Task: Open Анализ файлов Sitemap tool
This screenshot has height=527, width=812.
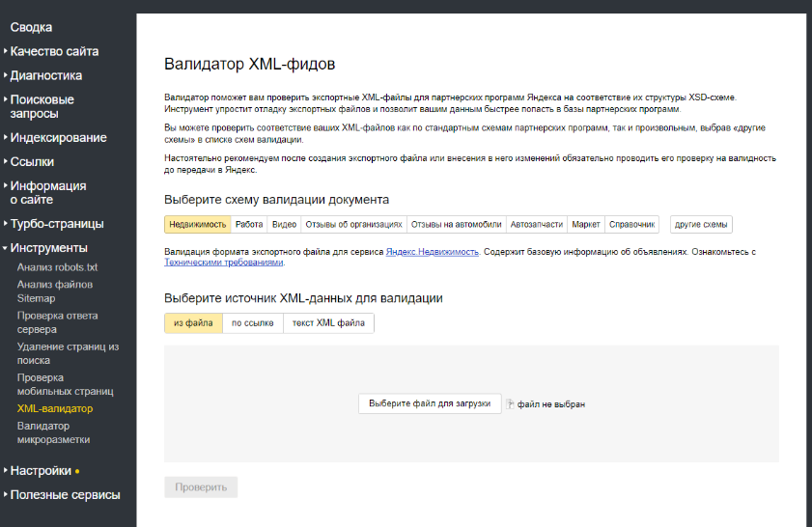Action: click(x=54, y=291)
